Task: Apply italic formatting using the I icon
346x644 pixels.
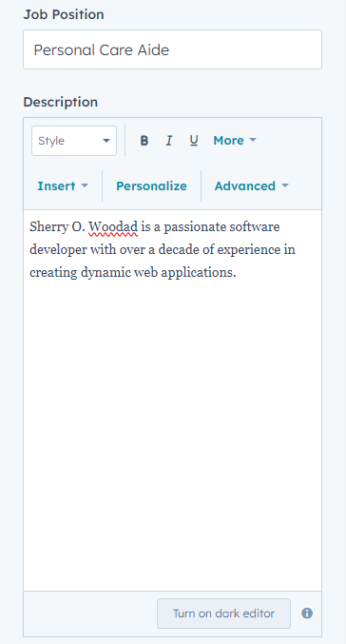Action: pyautogui.click(x=168, y=141)
